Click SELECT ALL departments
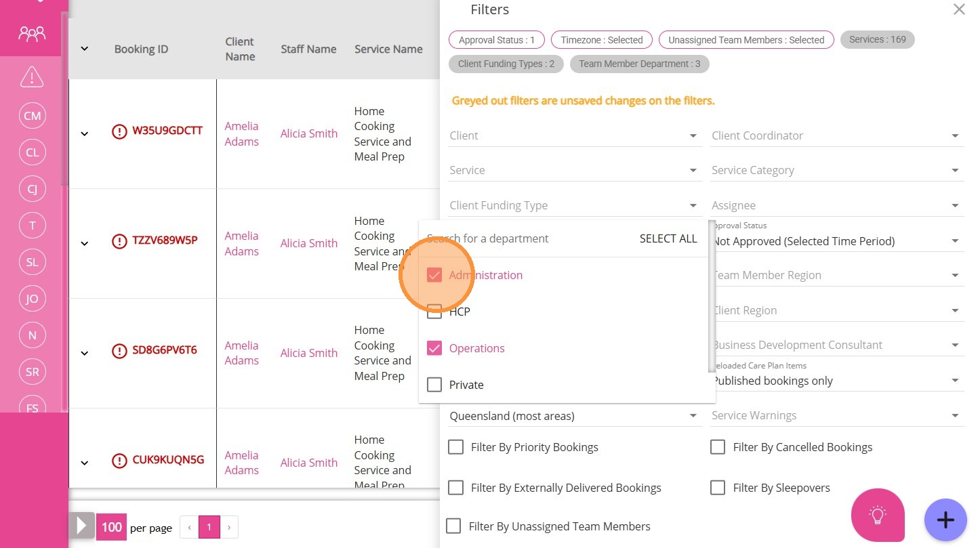Screen dimensions: 980x548 pos(668,238)
